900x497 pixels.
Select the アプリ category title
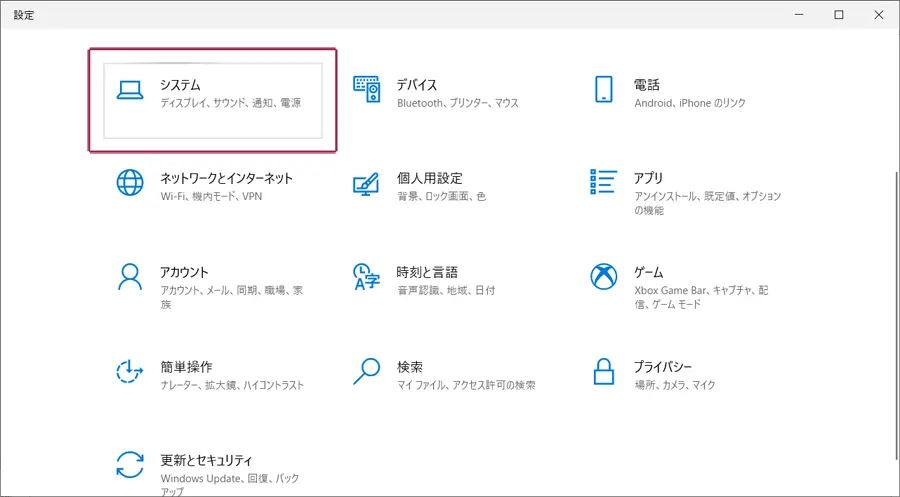tap(648, 178)
